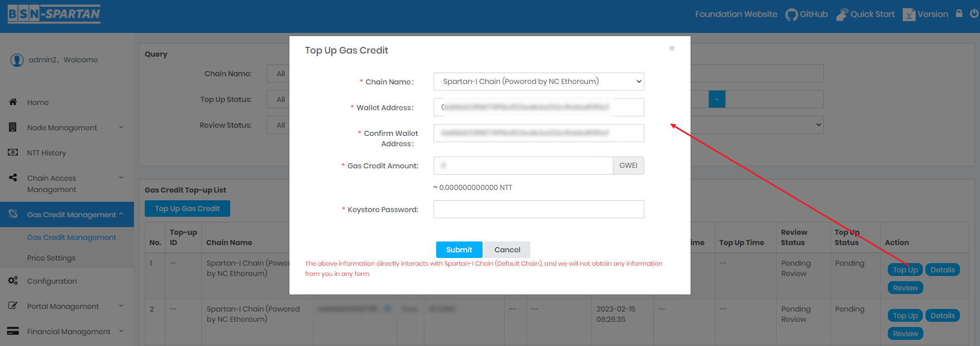Image resolution: width=980 pixels, height=346 pixels.
Task: Submit the gas credit top-up form
Action: (x=459, y=250)
